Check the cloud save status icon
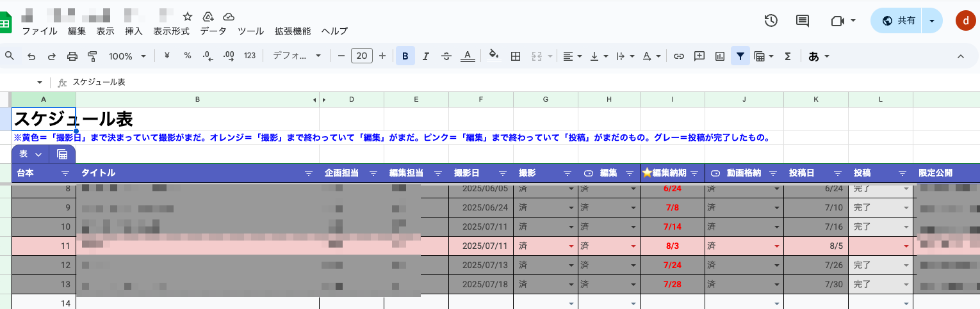This screenshot has width=980, height=309. coord(228,17)
